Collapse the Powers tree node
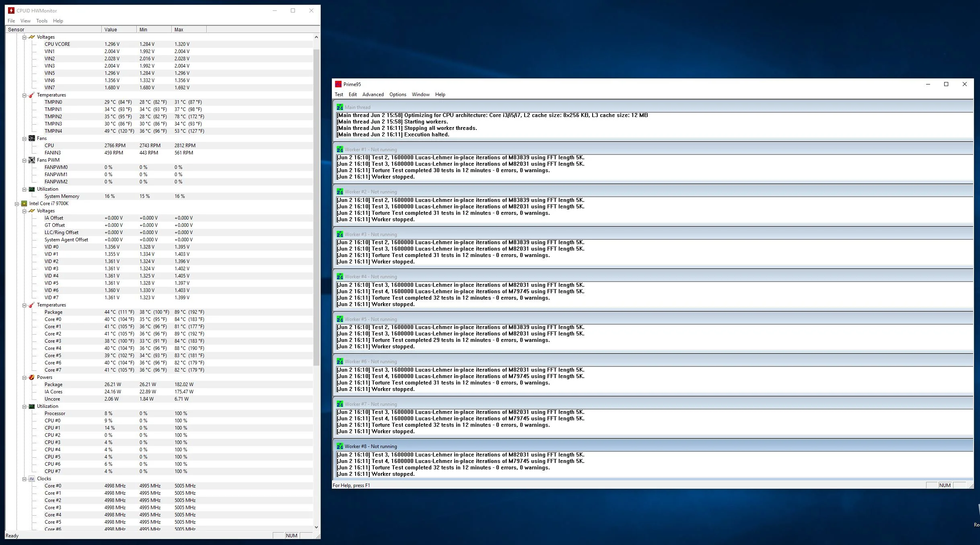Viewport: 980px width, 545px height. coord(24,377)
